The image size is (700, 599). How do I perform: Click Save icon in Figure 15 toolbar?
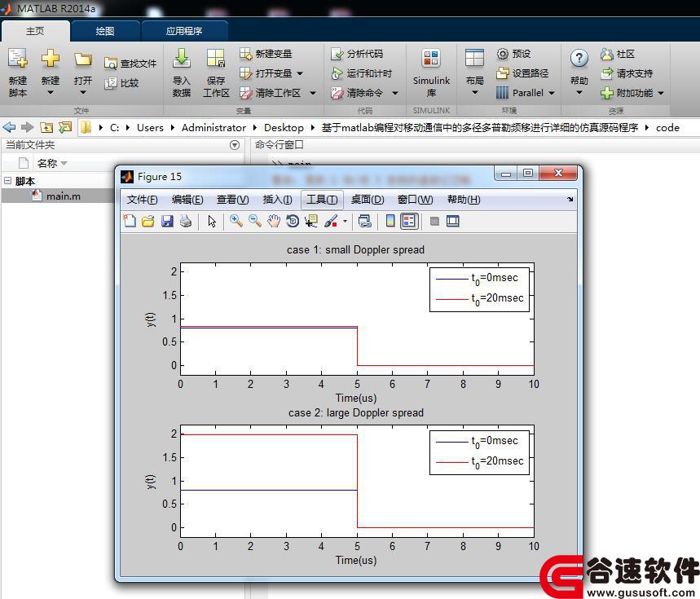(167, 221)
